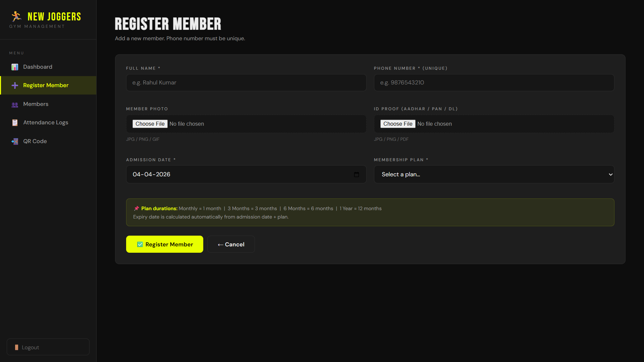
Task: Click the running person logo icon
Action: click(16, 15)
